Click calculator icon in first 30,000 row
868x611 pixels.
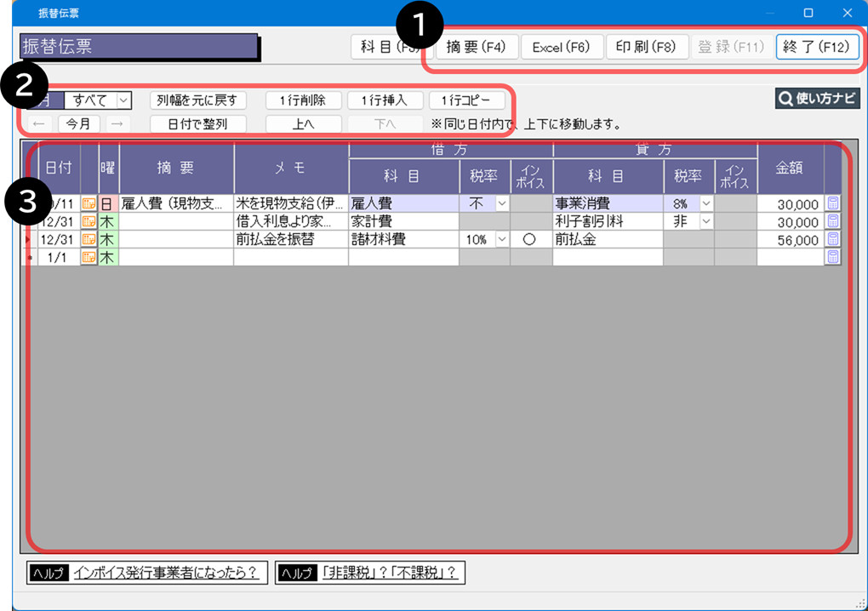[x=832, y=204]
